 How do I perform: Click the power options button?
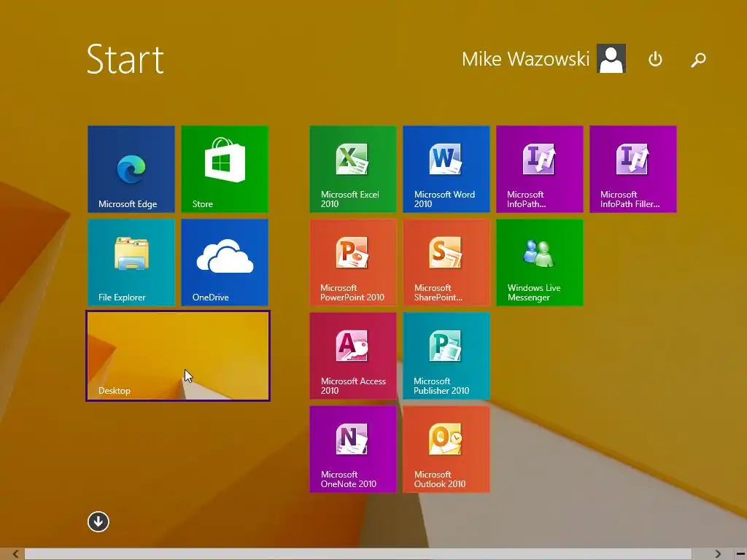point(656,59)
